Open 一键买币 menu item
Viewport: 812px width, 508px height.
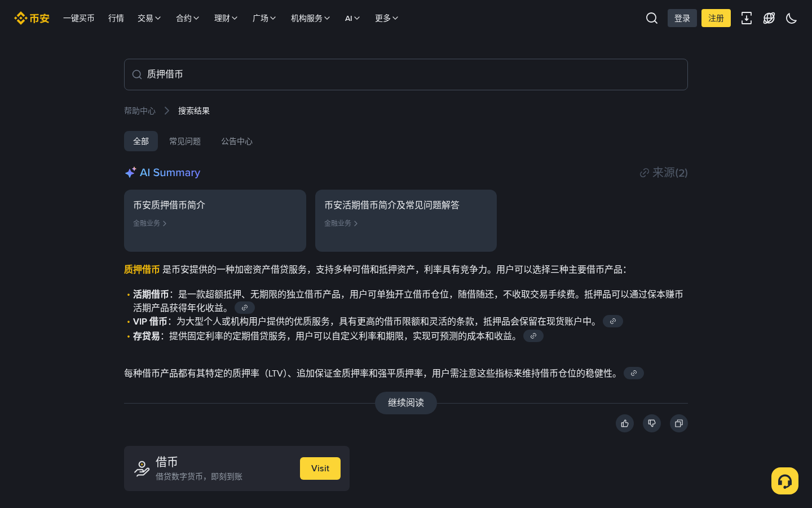coord(79,18)
